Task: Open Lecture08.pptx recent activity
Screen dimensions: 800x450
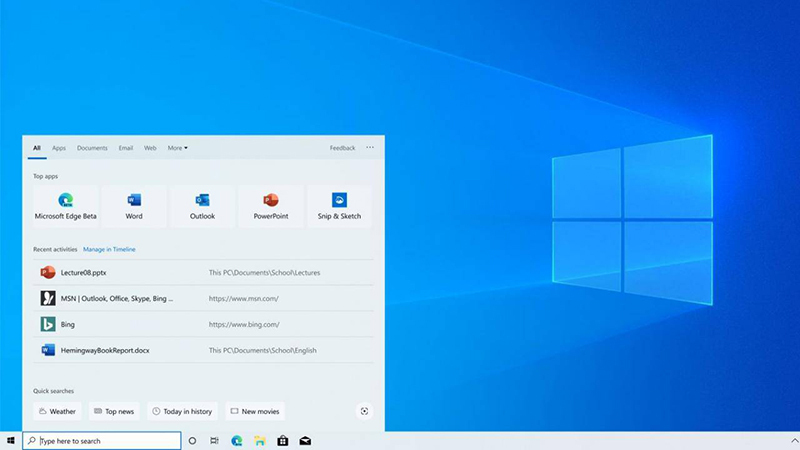Action: pos(203,272)
